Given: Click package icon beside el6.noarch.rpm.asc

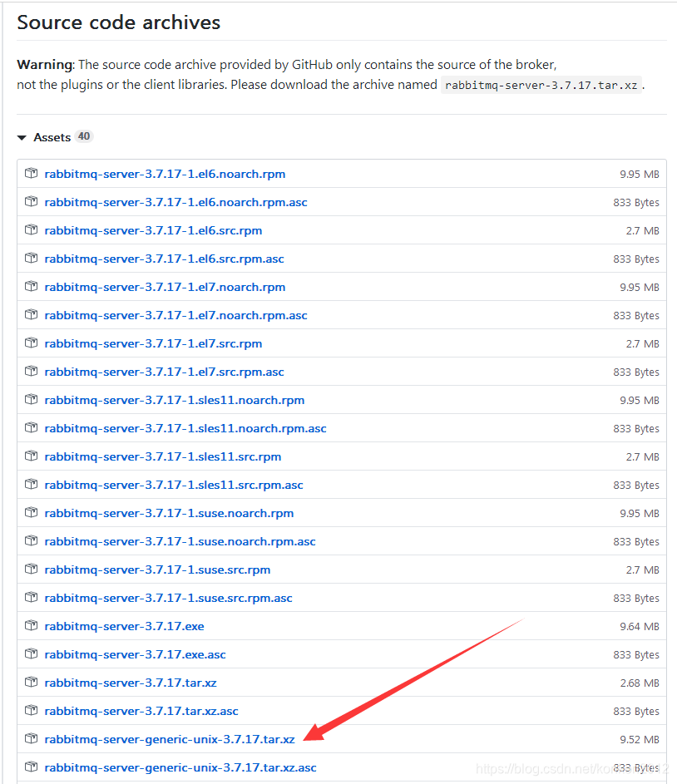Looking at the screenshot, I should tap(31, 201).
